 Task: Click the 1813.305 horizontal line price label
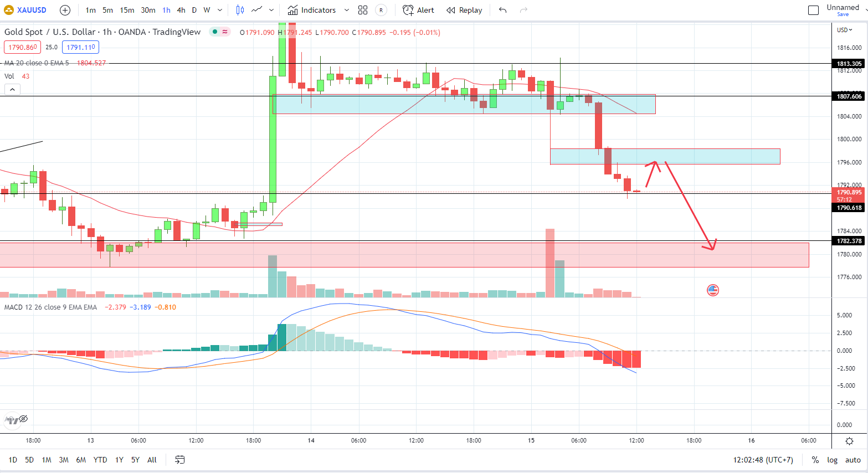pos(849,64)
